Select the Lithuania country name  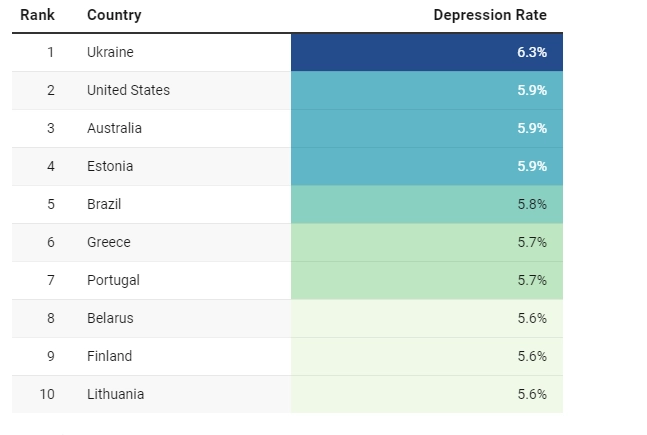coord(115,394)
